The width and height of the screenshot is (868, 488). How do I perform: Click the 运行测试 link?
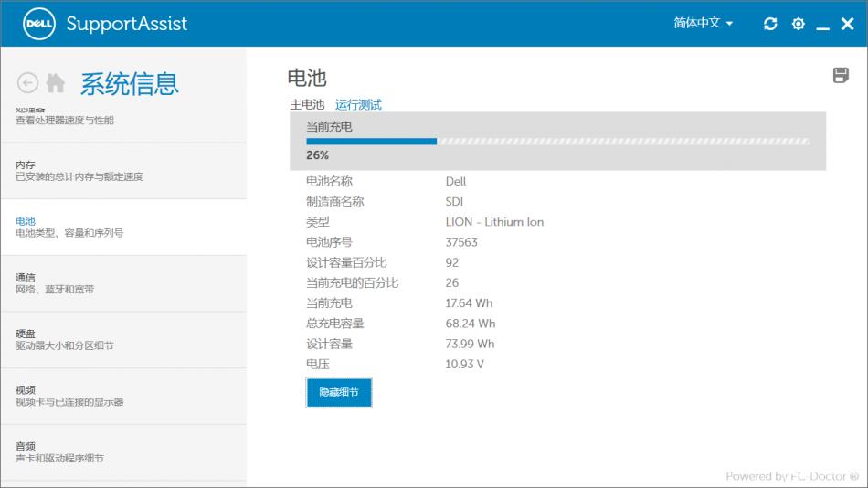358,105
